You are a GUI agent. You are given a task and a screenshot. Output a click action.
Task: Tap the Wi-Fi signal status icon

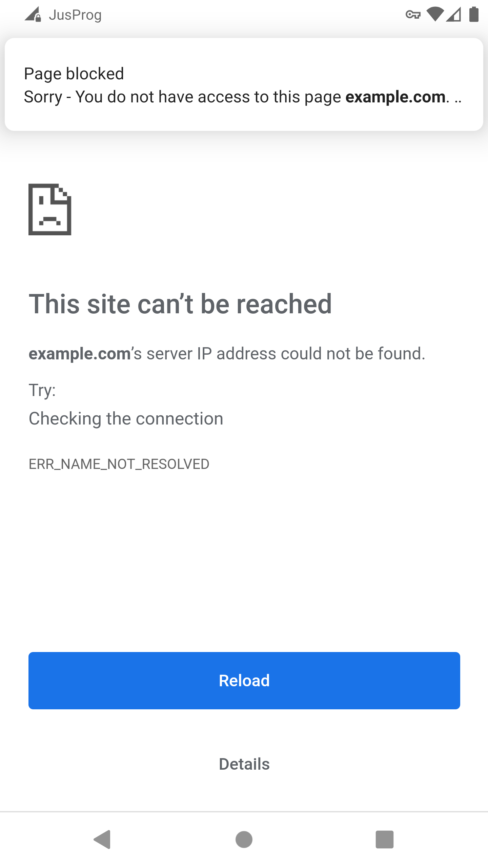[435, 15]
